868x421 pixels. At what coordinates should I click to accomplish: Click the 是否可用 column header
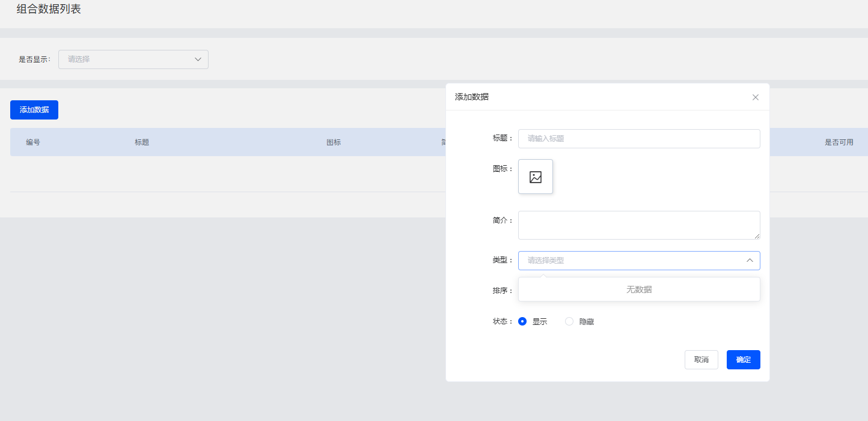[839, 142]
